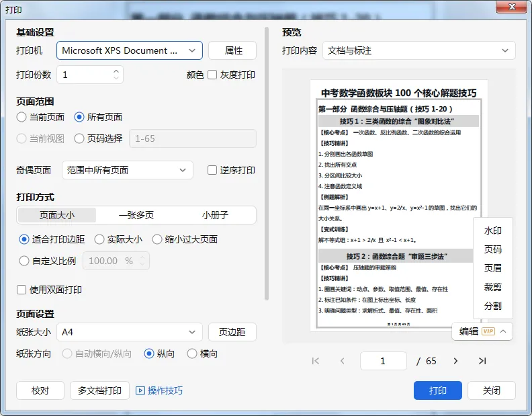This screenshot has width=532, height=416.
Task: Choose 分割 from edit menu
Action: coord(492,306)
